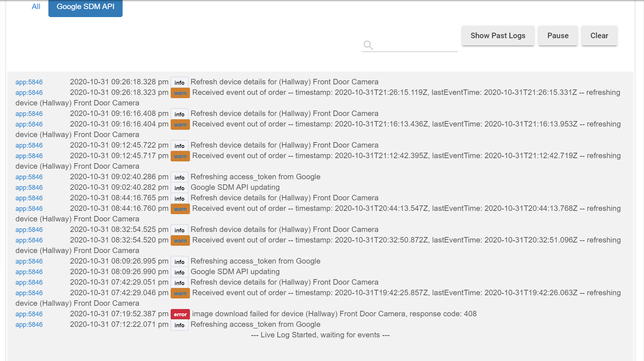Open app:5846 link for 09:12:45.722 entry
Screen dimensions: 644x361
click(29, 145)
